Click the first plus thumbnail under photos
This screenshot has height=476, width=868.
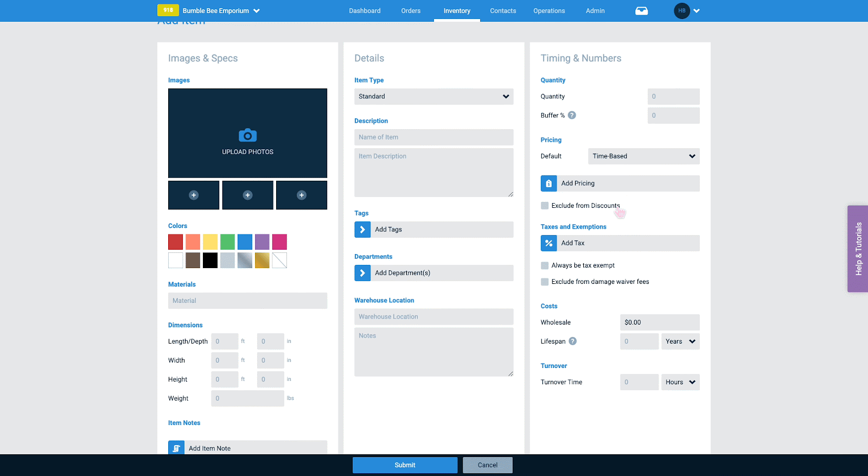click(194, 195)
